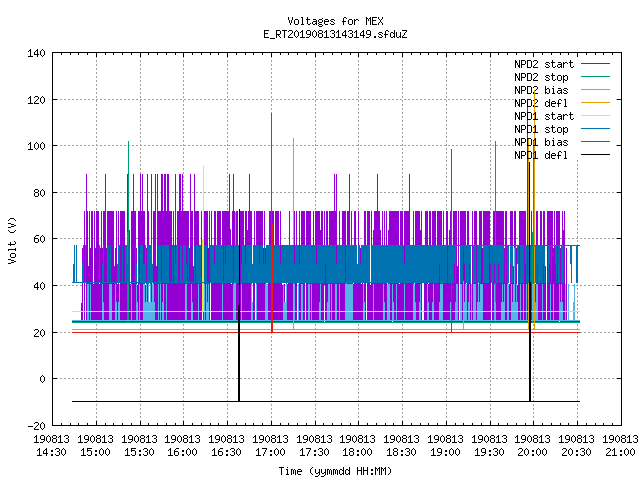Click the 15:30 x-axis time label
Viewport: 640px width, 480px height.
[x=139, y=453]
